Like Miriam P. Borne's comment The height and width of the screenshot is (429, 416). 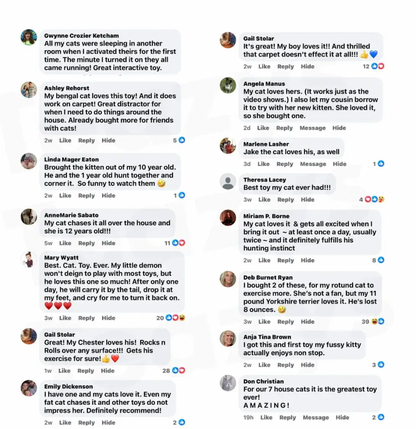click(x=264, y=260)
